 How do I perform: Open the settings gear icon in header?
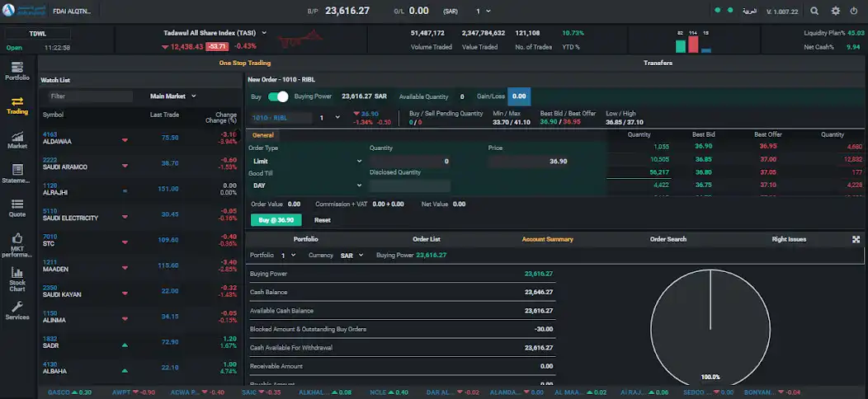click(835, 11)
